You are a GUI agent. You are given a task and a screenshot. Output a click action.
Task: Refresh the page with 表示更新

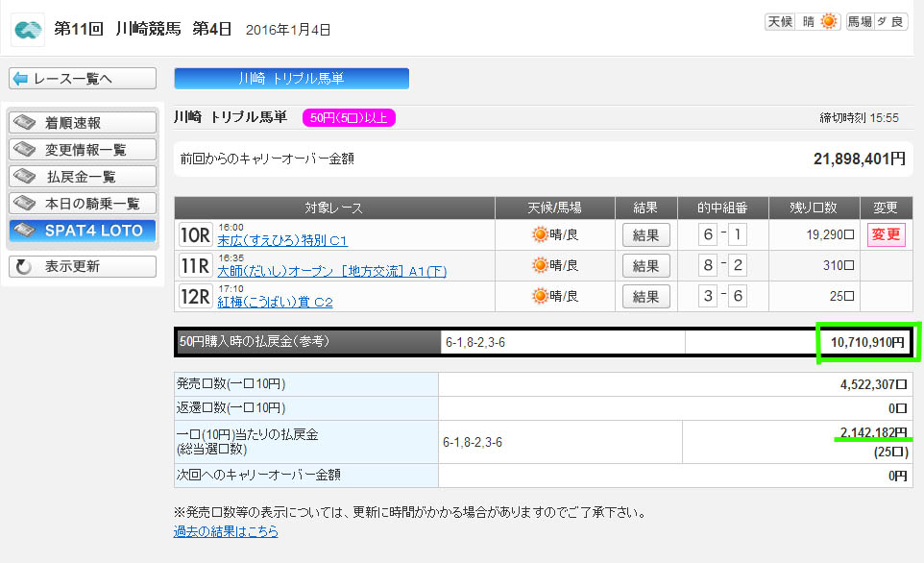[82, 266]
